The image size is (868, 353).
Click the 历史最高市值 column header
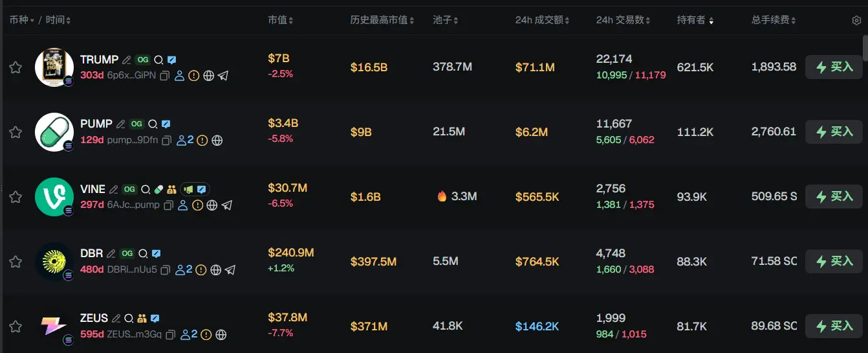pos(382,20)
